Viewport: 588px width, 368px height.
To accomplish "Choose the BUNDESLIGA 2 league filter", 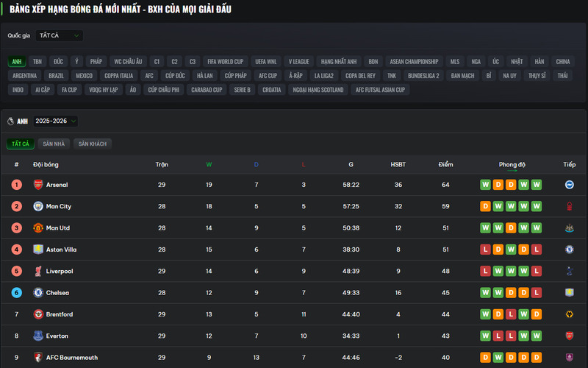I will click(423, 76).
